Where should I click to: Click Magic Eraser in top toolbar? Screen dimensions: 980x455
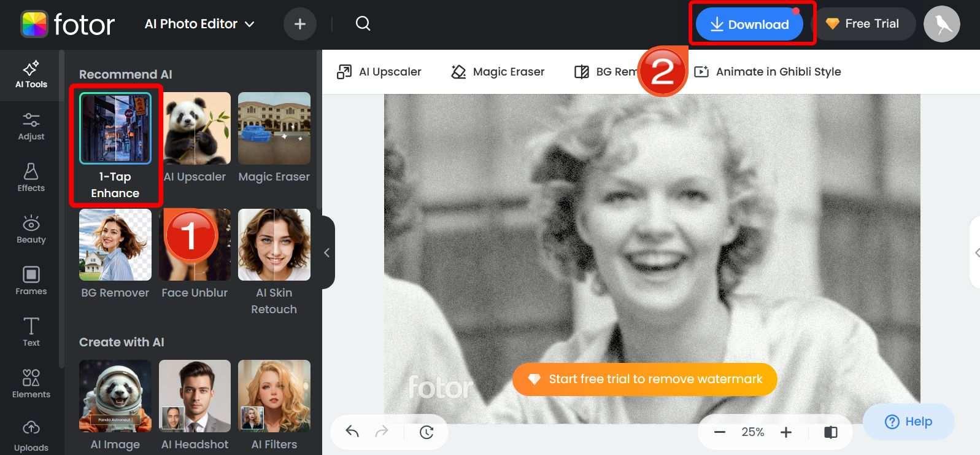point(498,72)
